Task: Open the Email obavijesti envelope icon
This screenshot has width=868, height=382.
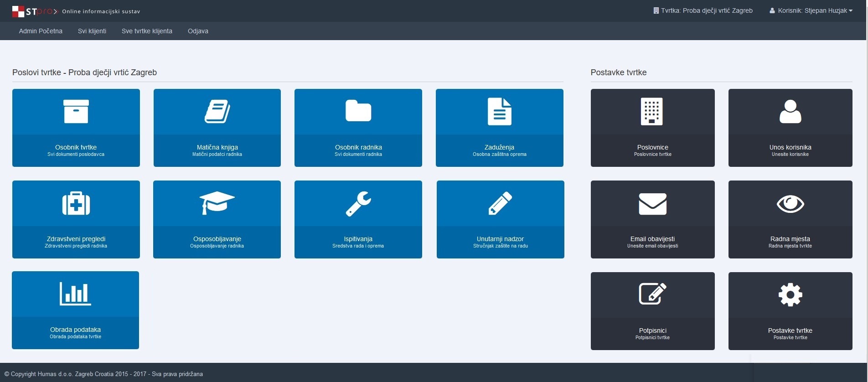Action: tap(653, 204)
